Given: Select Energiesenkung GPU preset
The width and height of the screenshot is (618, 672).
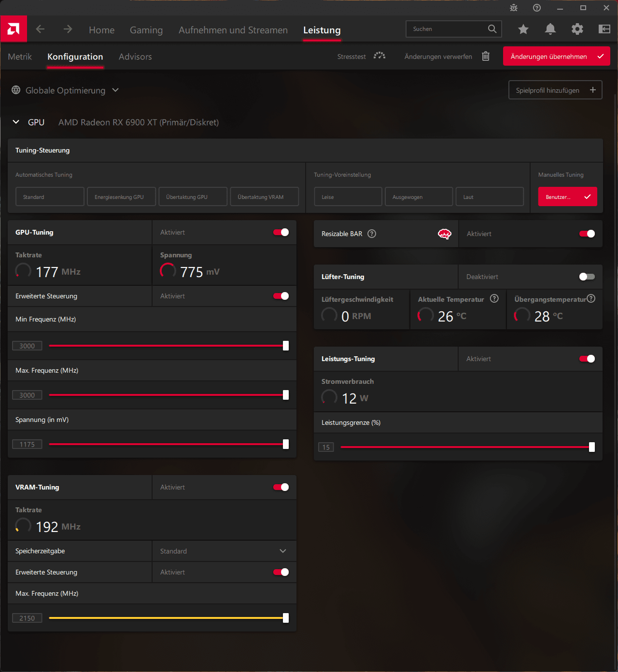Looking at the screenshot, I should click(x=121, y=196).
